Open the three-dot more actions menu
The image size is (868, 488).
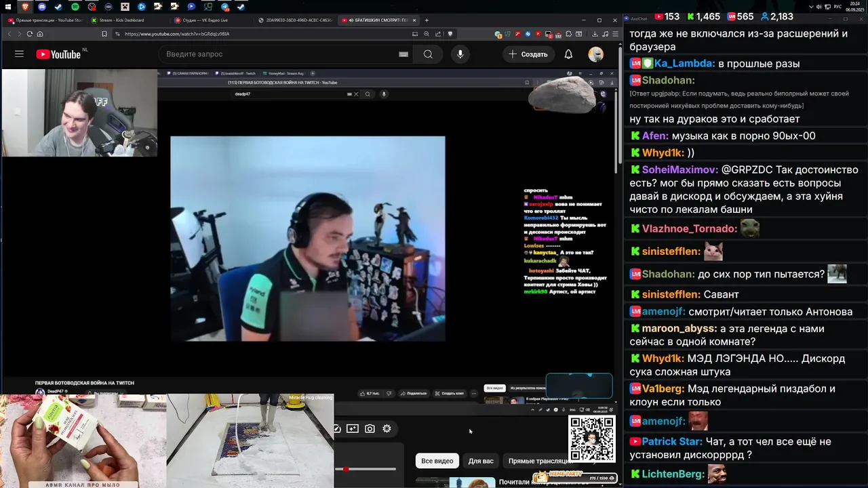coord(473,393)
